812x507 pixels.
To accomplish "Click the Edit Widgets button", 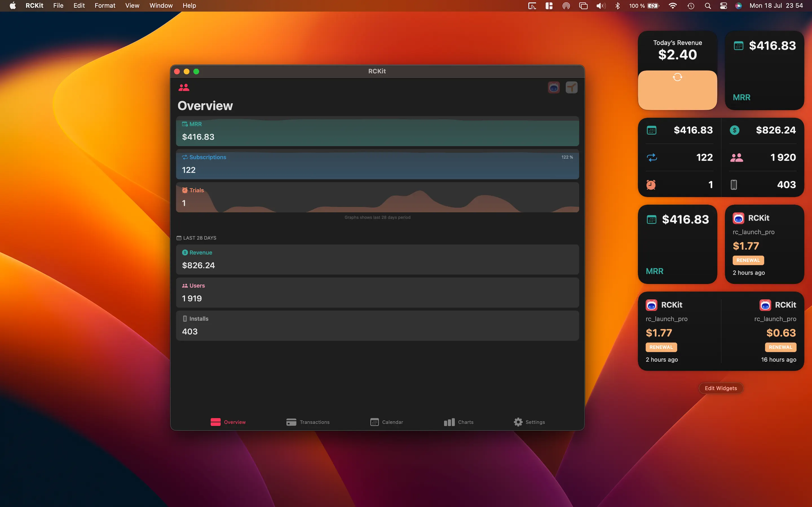I will [720, 388].
